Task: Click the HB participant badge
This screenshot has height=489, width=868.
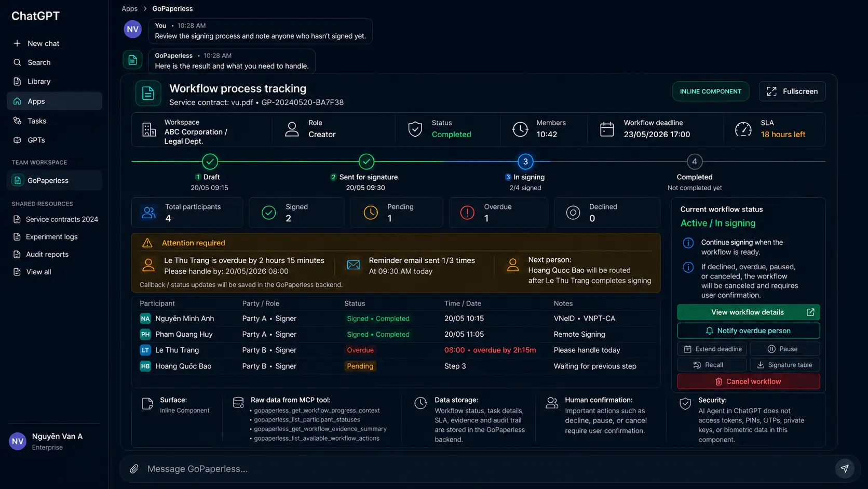Action: (145, 366)
